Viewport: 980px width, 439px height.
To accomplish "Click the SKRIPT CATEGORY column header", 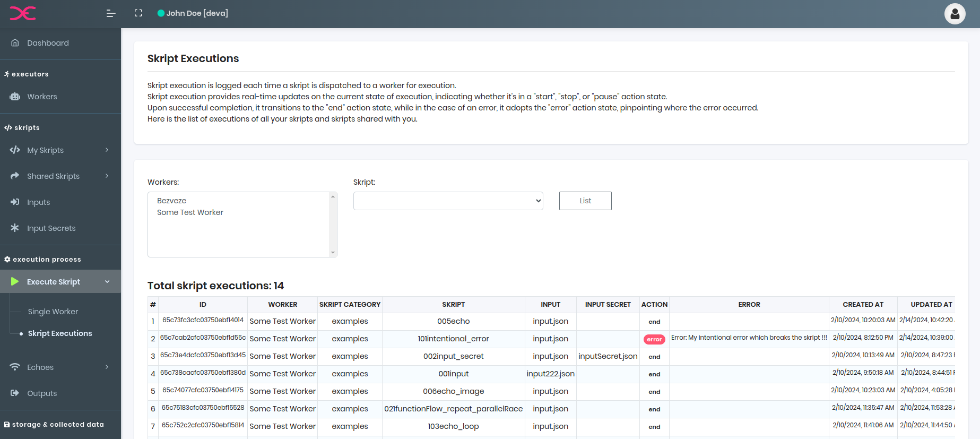I will 350,305.
